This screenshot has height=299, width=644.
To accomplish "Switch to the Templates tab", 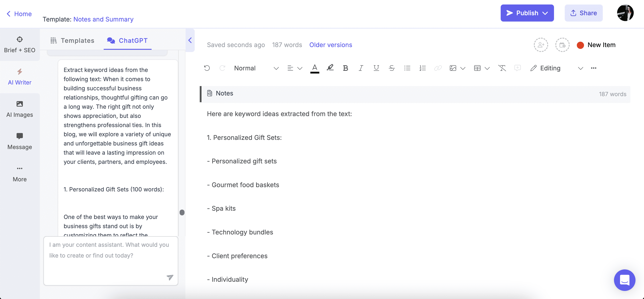I will [72, 41].
